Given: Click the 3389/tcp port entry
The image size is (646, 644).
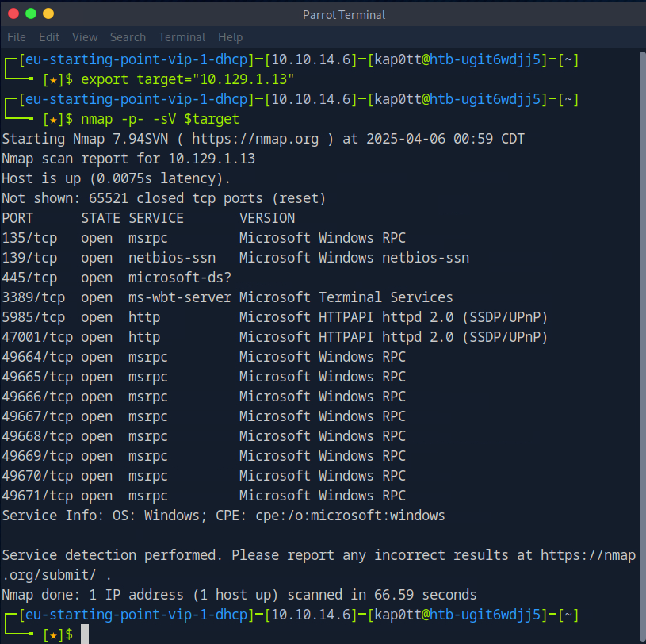Looking at the screenshot, I should point(29,297).
